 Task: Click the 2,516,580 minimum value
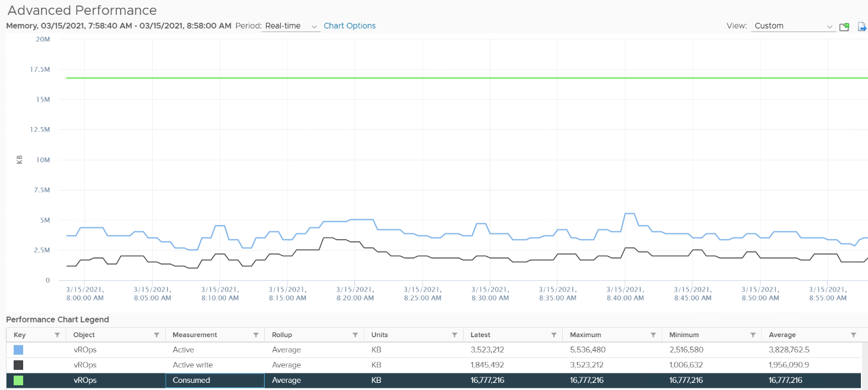(686, 350)
